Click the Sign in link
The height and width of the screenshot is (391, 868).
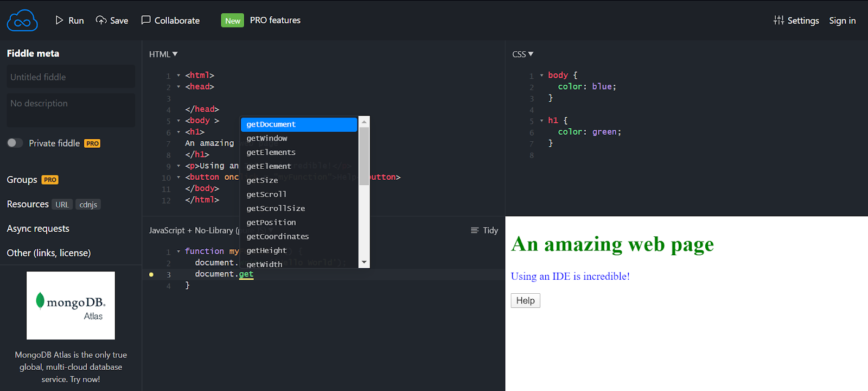pos(842,21)
